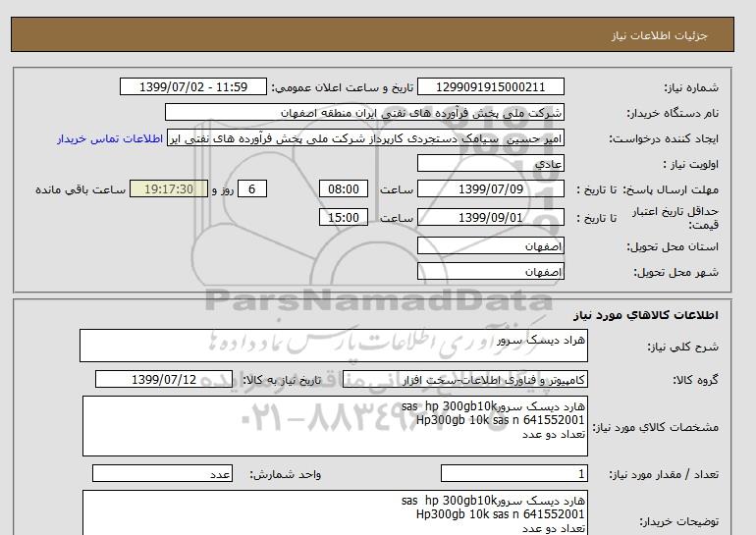Click the page header جزئیات اطلاعات نیاز

[659, 35]
